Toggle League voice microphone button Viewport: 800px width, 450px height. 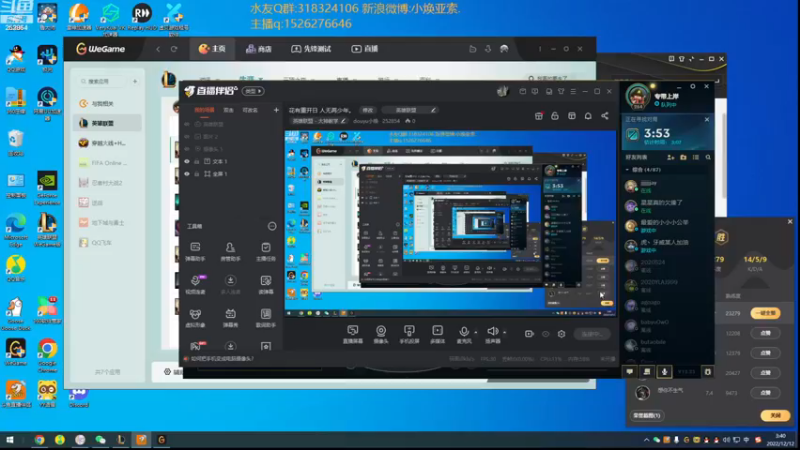coord(664,372)
